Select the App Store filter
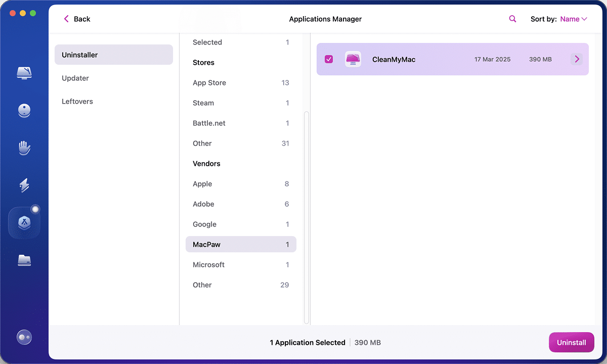607x364 pixels. [x=241, y=83]
